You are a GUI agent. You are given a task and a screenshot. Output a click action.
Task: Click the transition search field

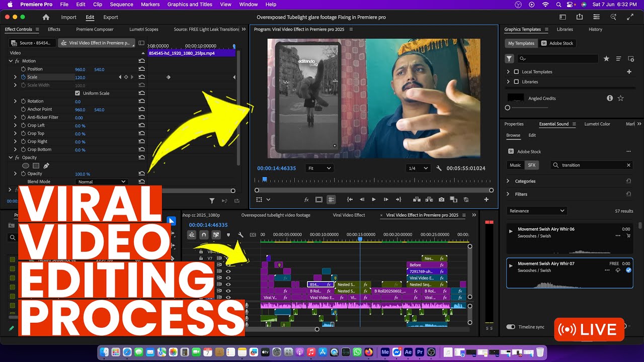coord(592,165)
